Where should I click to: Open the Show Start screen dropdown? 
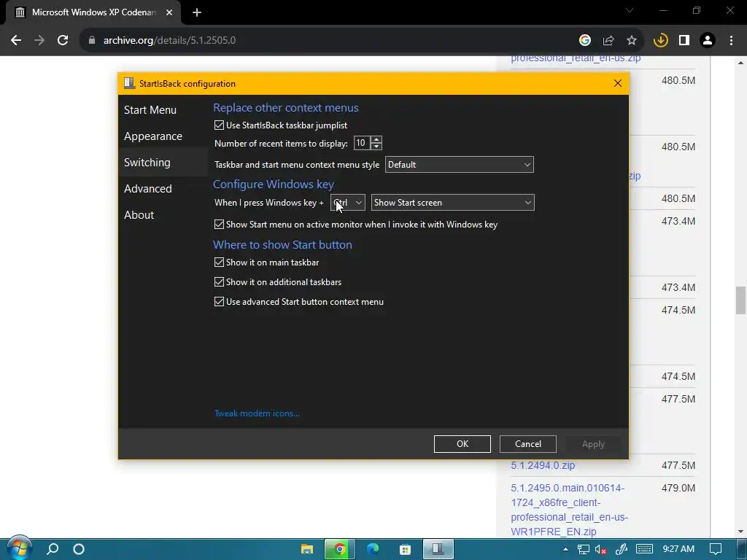(452, 203)
